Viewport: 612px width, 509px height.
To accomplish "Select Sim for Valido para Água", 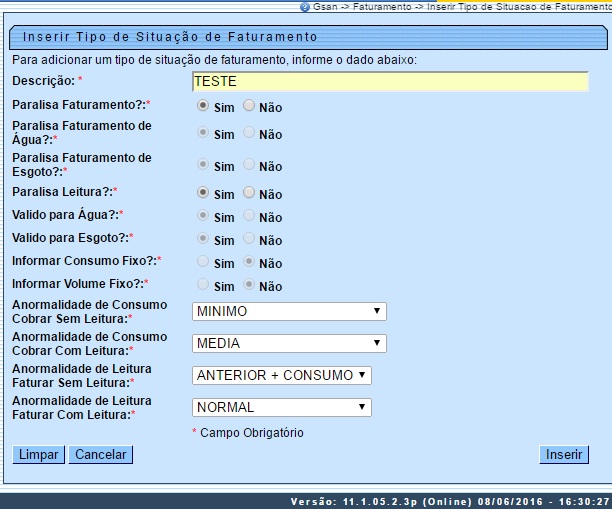I will point(203,216).
